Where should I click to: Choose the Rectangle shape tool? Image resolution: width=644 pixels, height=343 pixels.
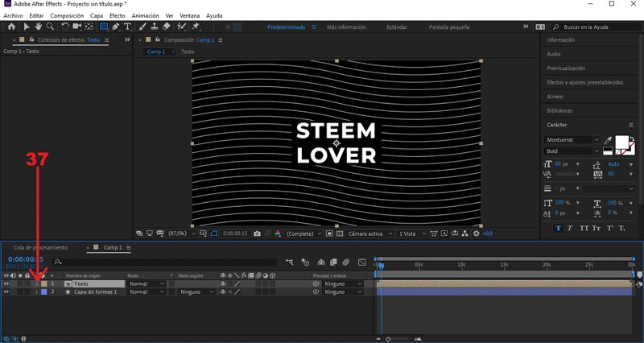[104, 27]
